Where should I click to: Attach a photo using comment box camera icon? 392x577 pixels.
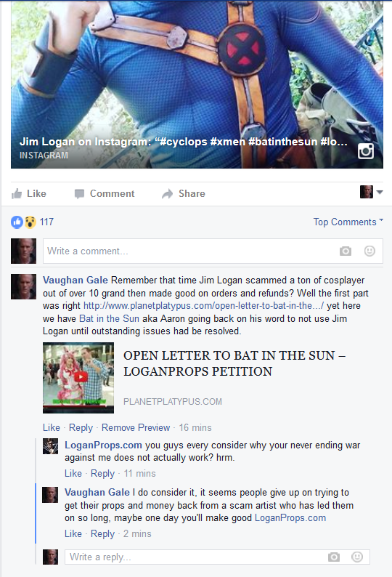pyautogui.click(x=346, y=251)
